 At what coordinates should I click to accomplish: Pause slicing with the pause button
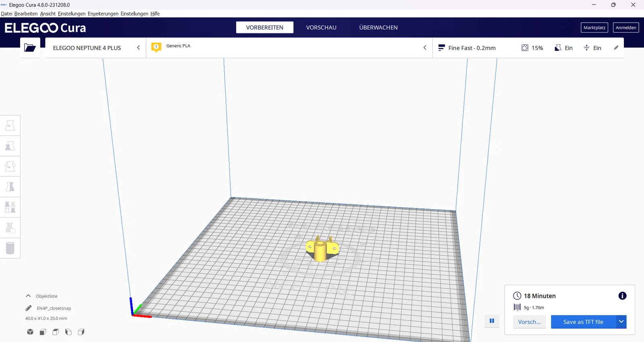pyautogui.click(x=492, y=321)
